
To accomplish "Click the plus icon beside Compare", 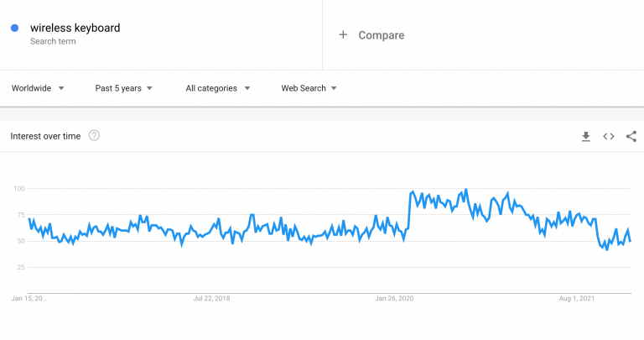I will [x=343, y=35].
